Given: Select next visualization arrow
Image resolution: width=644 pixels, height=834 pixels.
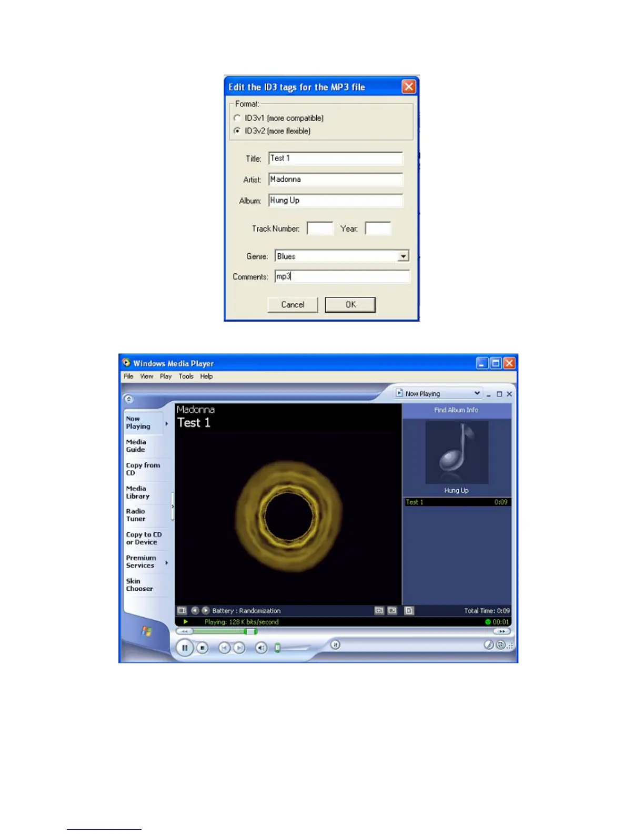Looking at the screenshot, I should (206, 611).
